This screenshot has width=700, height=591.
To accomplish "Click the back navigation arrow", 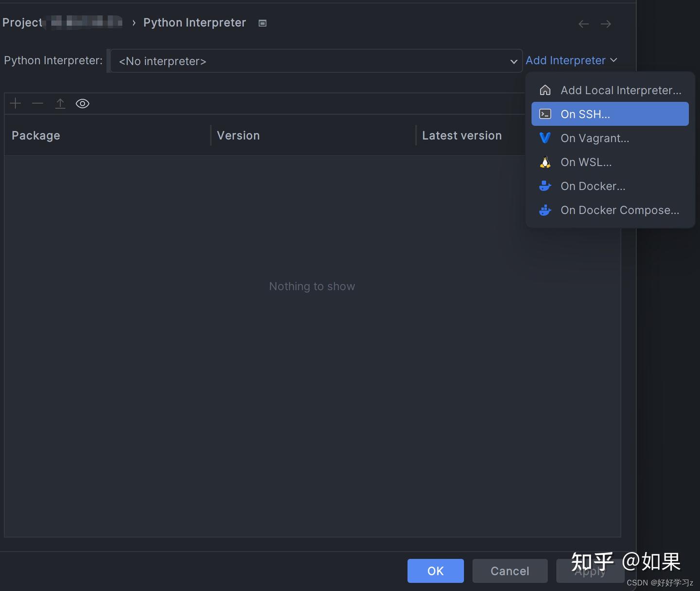I will [583, 23].
